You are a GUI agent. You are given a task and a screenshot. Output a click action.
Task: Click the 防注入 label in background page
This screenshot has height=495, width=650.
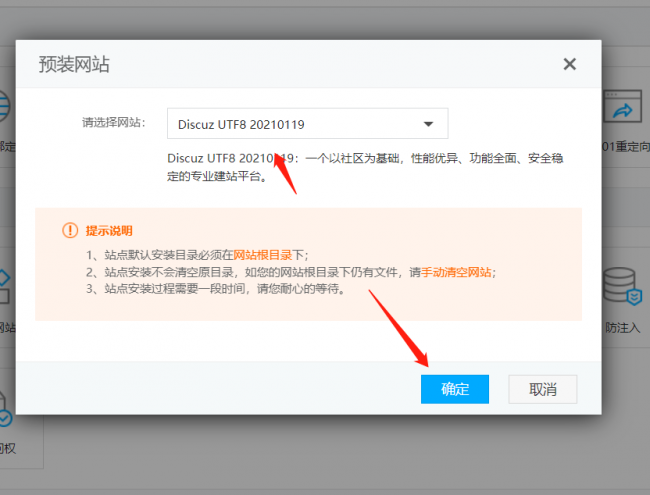tap(623, 328)
